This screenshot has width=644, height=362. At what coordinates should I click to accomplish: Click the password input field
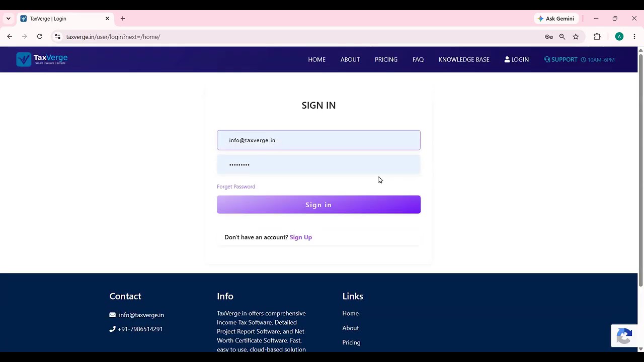click(318, 164)
